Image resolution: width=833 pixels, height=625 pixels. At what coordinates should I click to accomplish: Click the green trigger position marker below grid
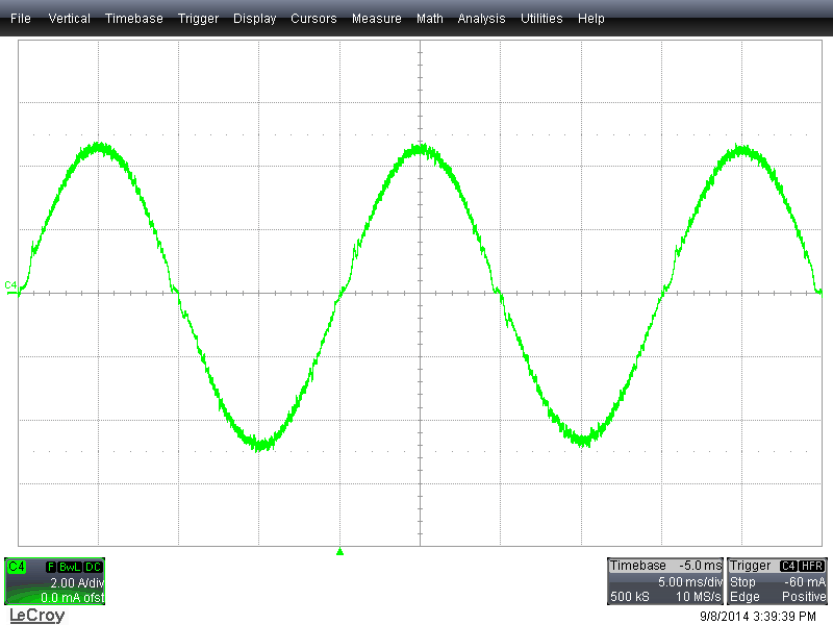[340, 551]
